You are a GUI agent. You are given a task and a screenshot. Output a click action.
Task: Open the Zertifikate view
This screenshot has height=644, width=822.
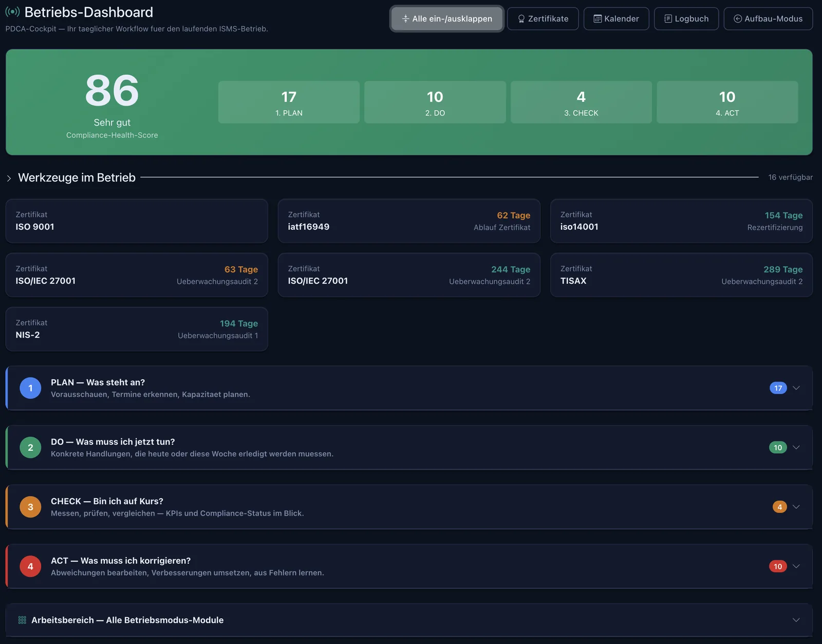point(543,19)
